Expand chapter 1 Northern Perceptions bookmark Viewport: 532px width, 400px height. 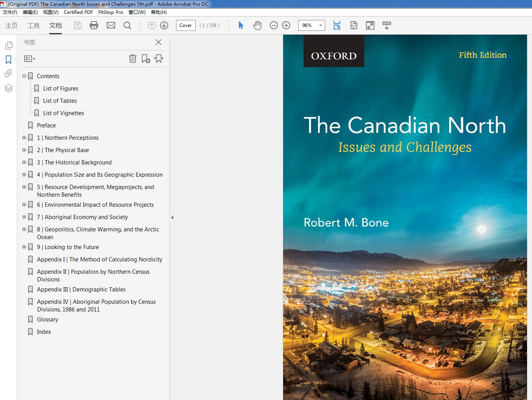point(24,138)
